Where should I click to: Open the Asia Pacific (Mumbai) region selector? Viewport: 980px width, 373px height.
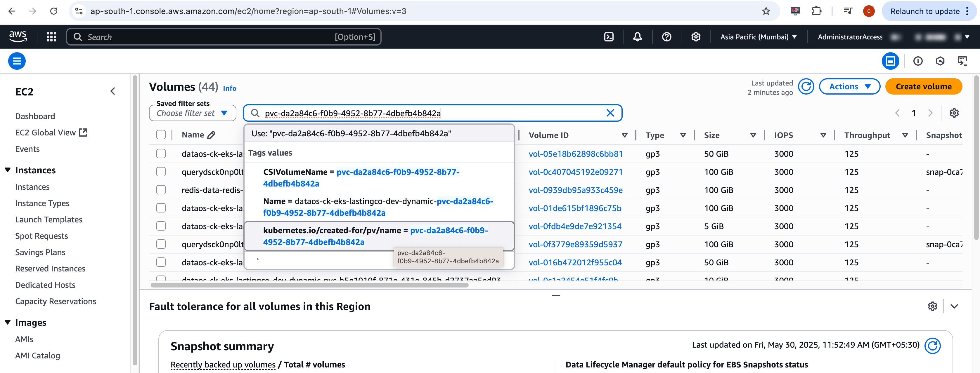coord(758,37)
